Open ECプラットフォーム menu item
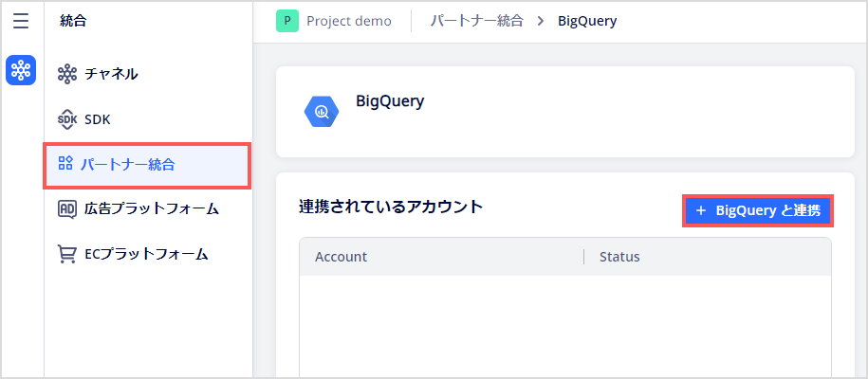 tap(148, 254)
